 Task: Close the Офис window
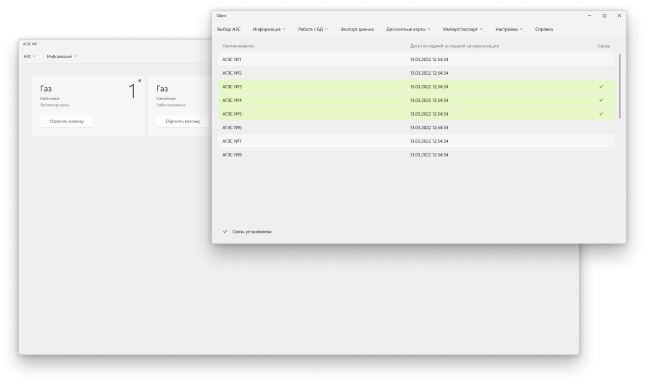(619, 16)
